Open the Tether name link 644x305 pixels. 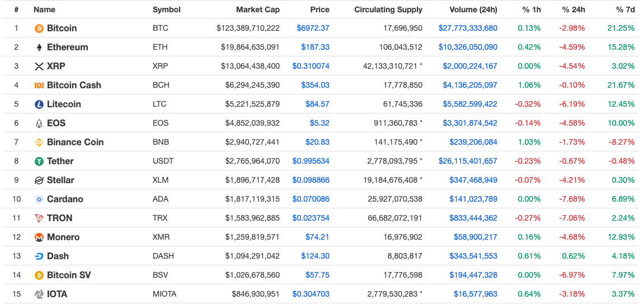pos(60,161)
